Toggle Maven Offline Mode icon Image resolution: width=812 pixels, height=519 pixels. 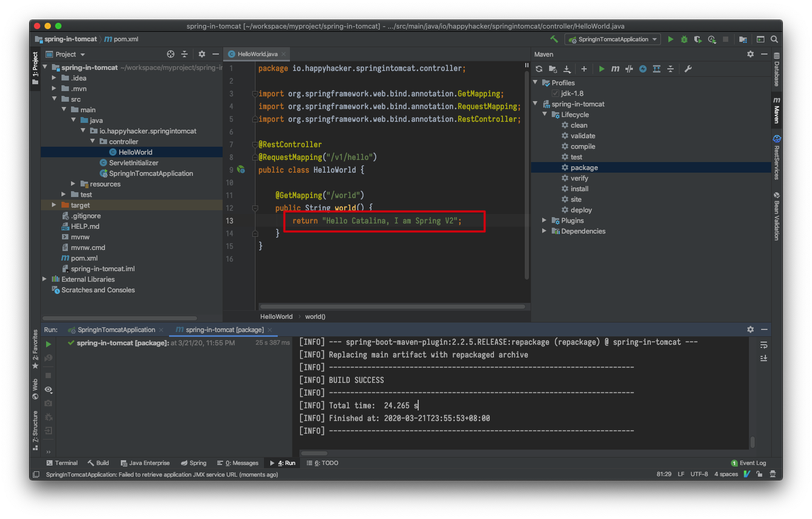pos(629,69)
